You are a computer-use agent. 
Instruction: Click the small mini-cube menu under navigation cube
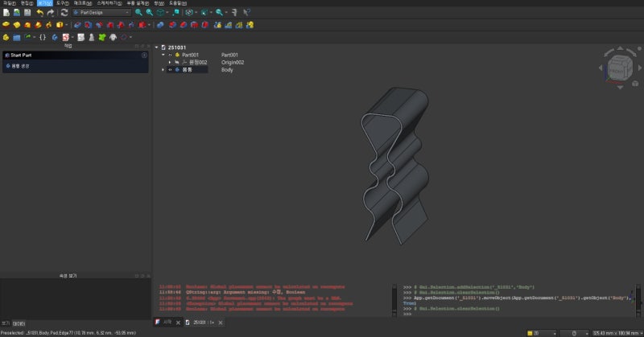pos(635,84)
